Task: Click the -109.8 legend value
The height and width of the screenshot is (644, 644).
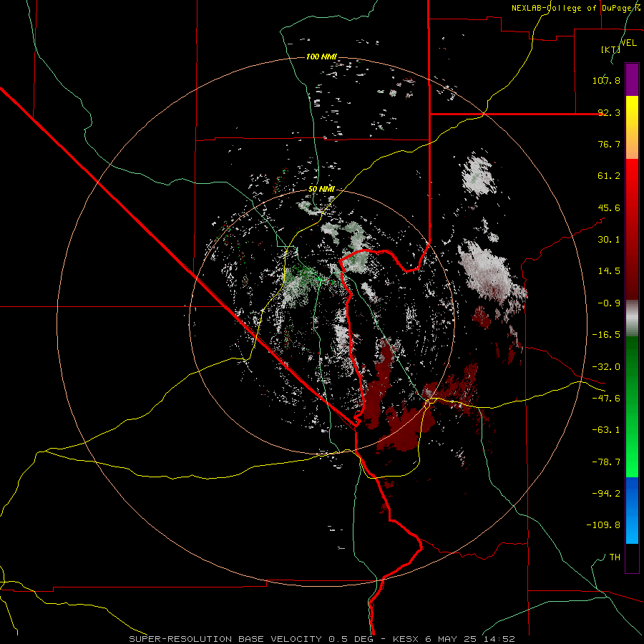Action: pyautogui.click(x=603, y=525)
